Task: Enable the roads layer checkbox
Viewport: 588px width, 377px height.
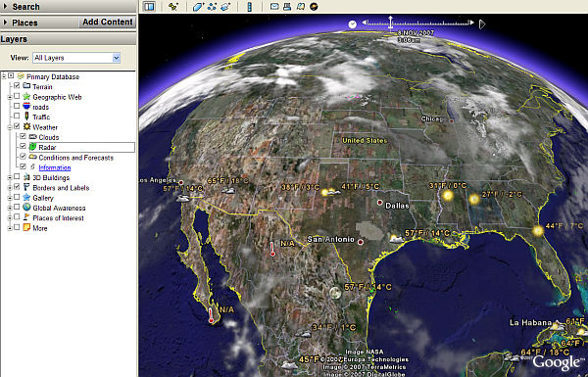Action: point(17,106)
